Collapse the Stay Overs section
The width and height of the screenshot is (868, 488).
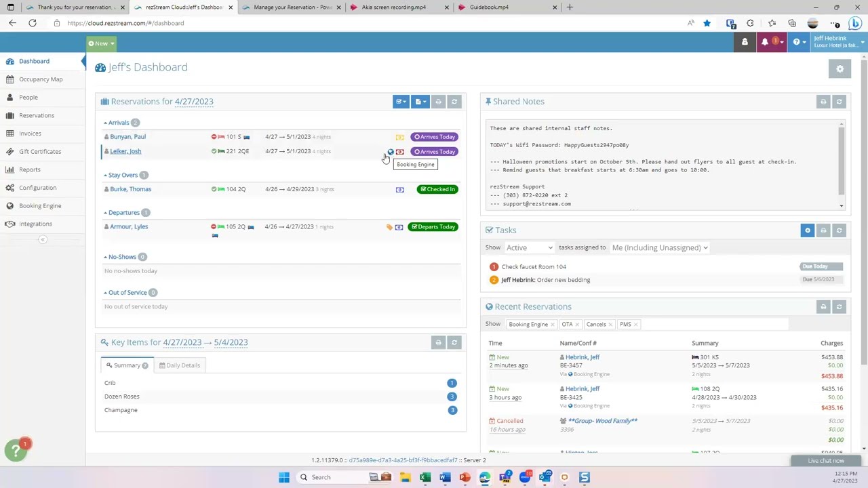click(x=121, y=175)
